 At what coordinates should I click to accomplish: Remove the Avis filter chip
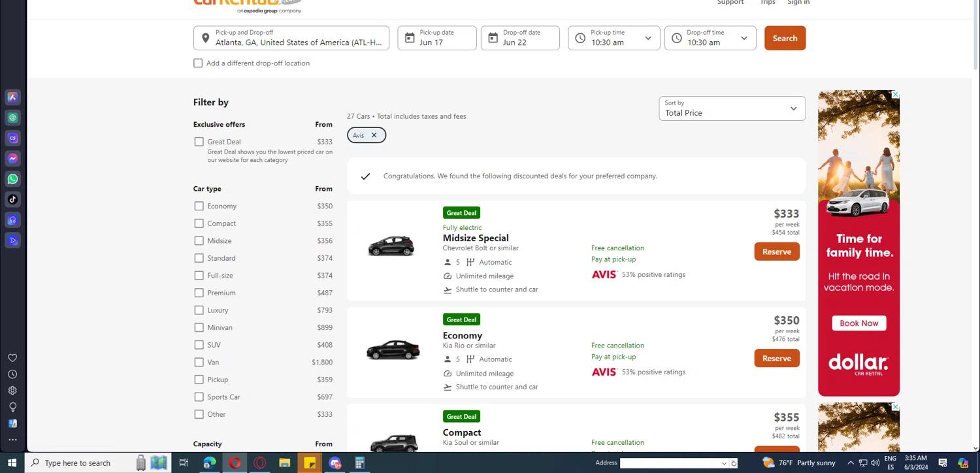374,135
